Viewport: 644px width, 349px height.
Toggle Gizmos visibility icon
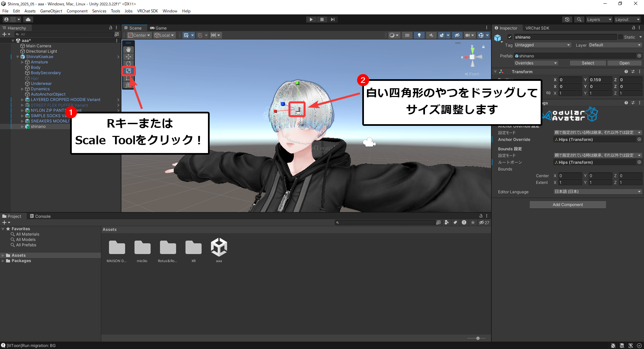(x=481, y=35)
